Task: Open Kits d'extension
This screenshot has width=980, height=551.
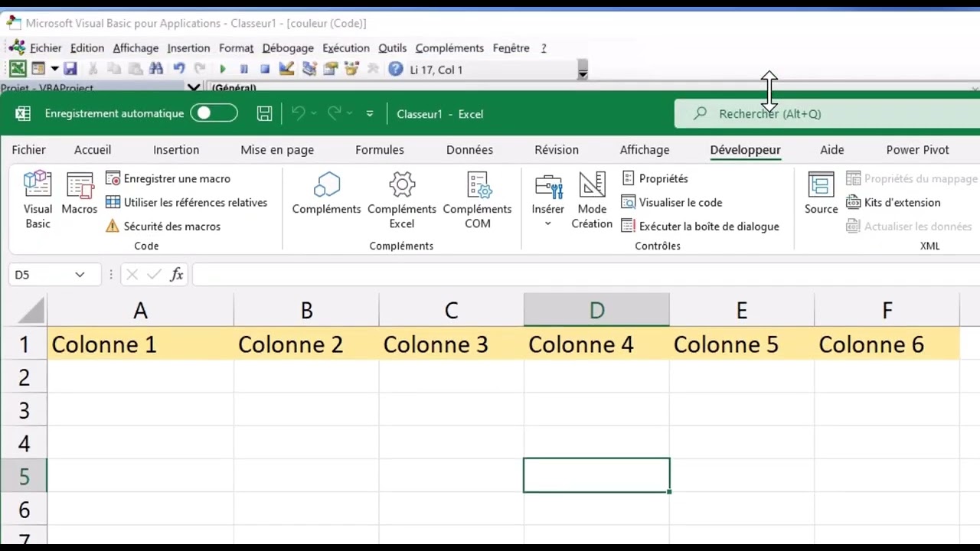Action: [x=893, y=203]
